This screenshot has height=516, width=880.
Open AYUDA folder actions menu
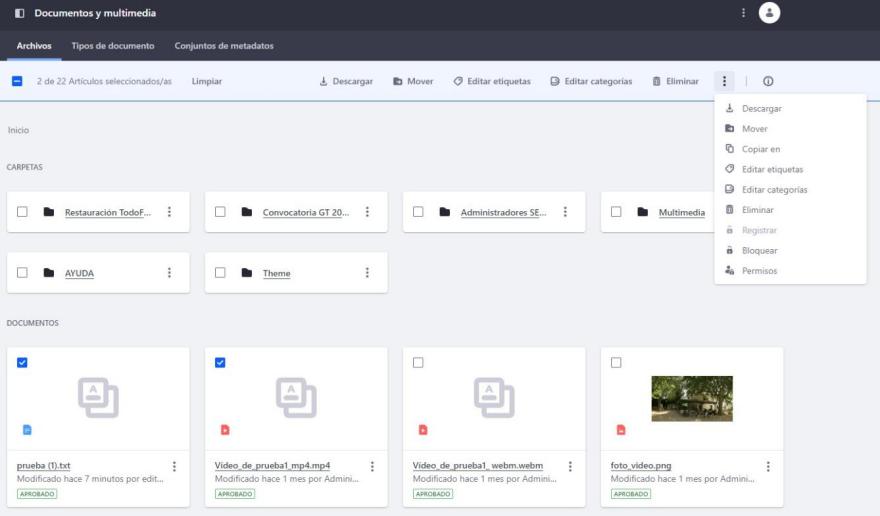(169, 272)
